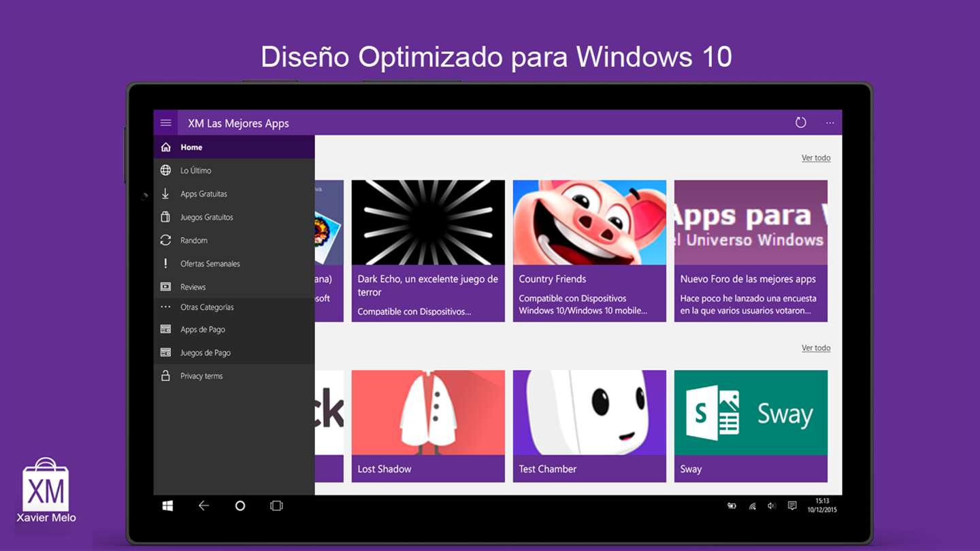980x551 pixels.
Task: Click the Ofertas Semanales exclamation icon
Action: click(x=165, y=263)
